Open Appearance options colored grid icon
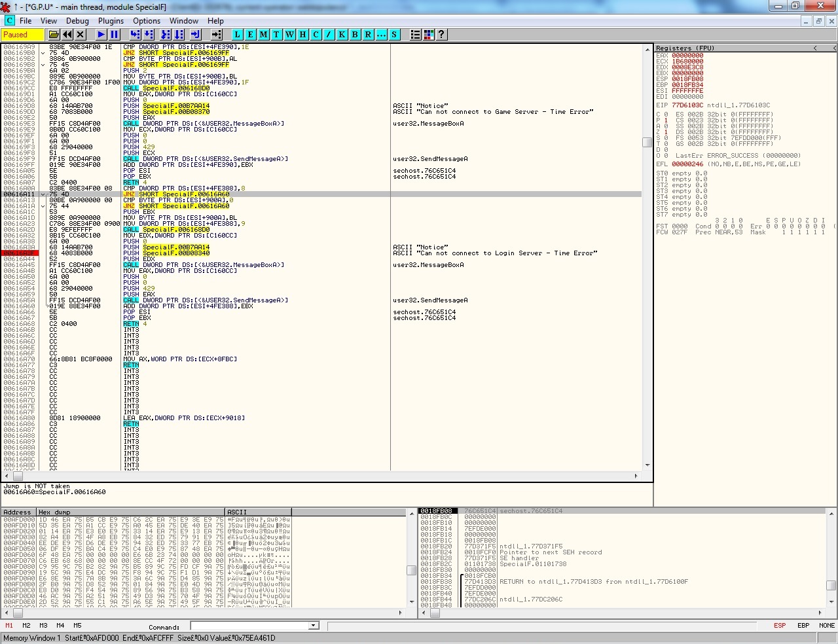This screenshot has height=644, width=838. pos(428,35)
